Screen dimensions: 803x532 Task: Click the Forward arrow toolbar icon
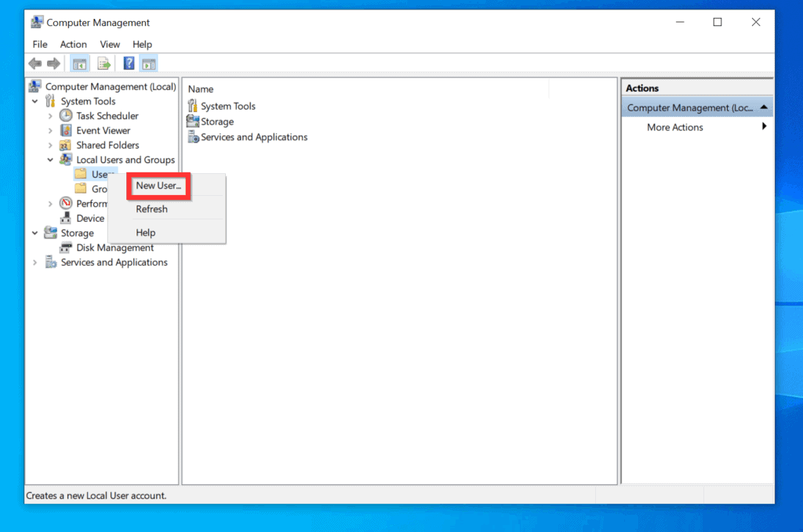(x=53, y=63)
